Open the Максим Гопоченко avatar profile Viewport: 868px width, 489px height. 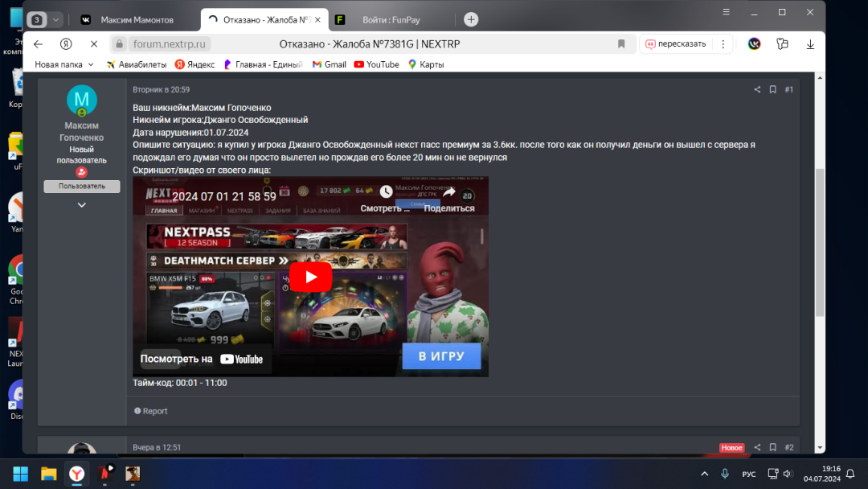point(82,101)
